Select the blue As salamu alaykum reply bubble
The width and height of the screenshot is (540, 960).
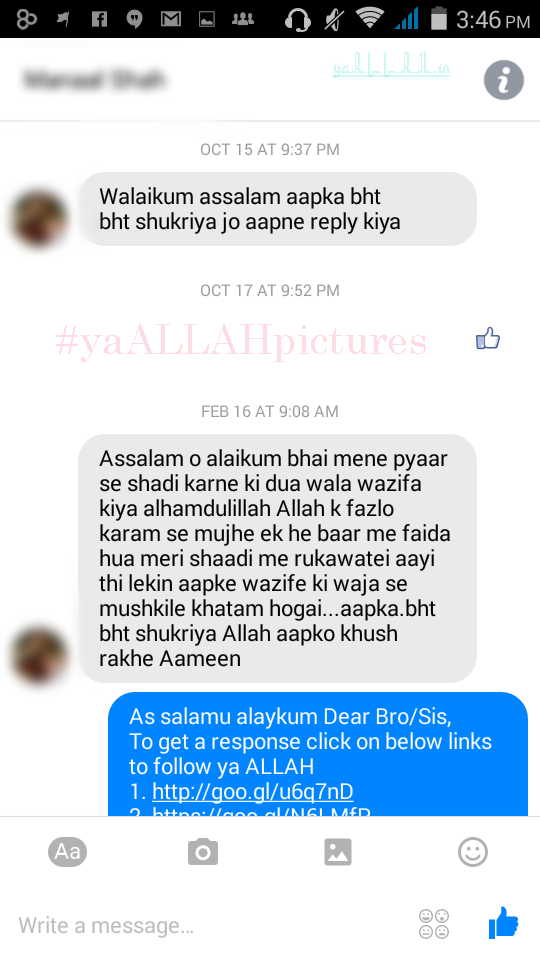[x=318, y=754]
